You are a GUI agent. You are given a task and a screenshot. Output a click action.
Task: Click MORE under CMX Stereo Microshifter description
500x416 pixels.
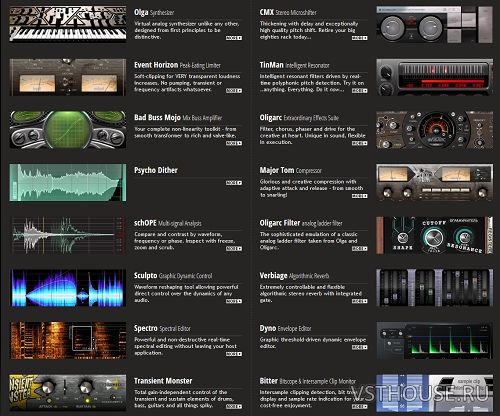(360, 38)
